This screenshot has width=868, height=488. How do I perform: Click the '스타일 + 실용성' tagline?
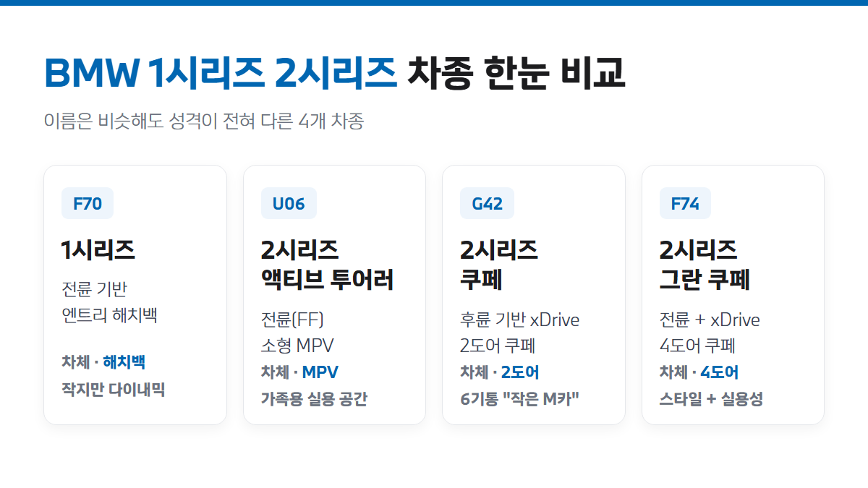pos(712,399)
